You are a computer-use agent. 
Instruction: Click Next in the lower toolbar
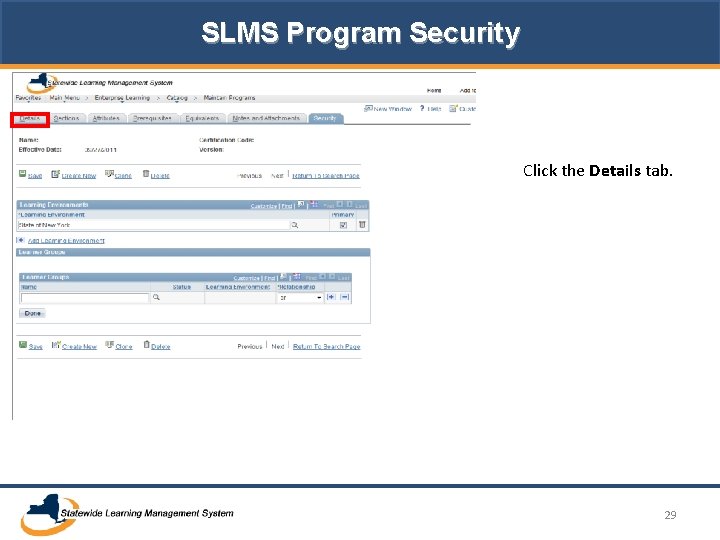pyautogui.click(x=278, y=347)
